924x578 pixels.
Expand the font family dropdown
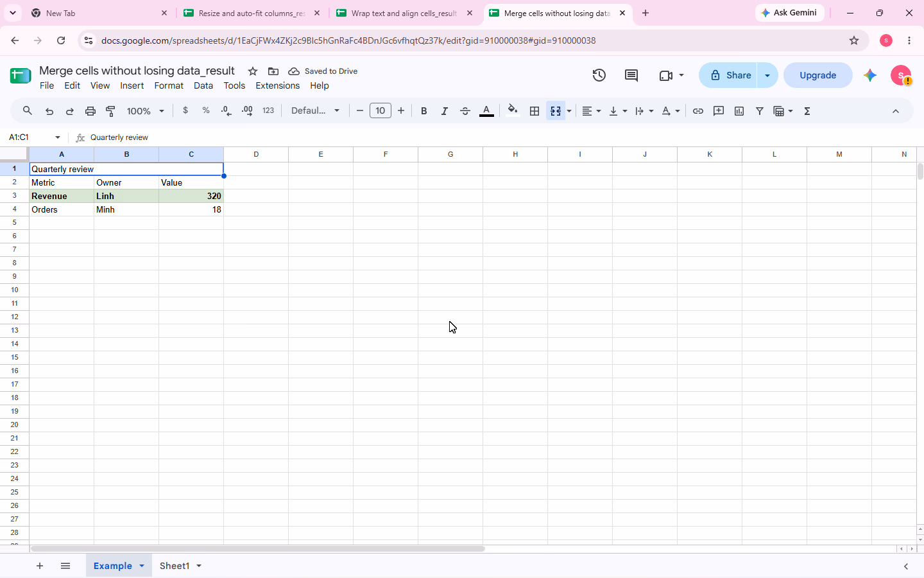(315, 111)
